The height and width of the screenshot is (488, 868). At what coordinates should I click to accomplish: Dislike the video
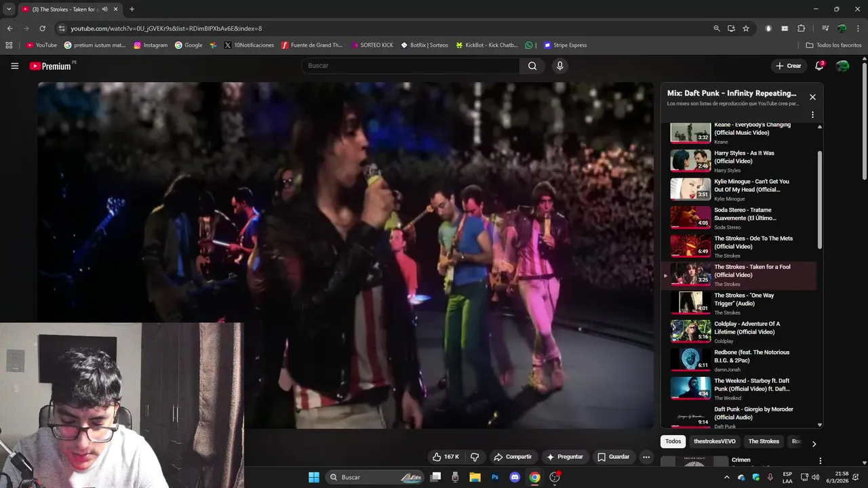coord(475,457)
